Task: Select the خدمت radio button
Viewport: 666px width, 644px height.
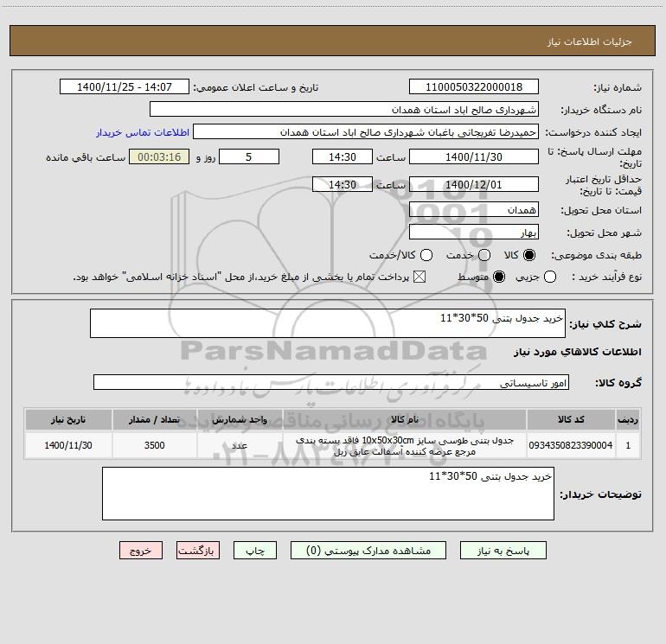Action: tap(484, 255)
